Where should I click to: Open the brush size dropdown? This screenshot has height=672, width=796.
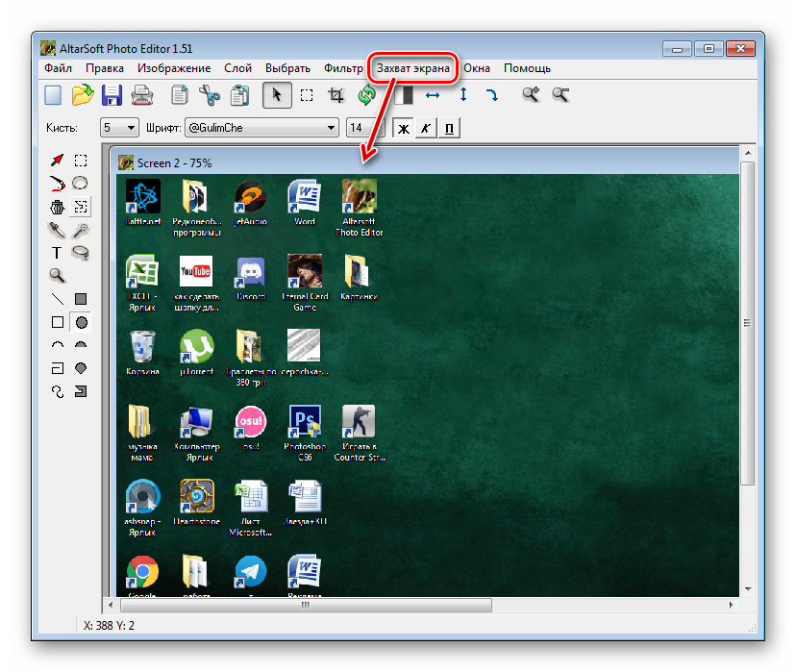coord(119,128)
